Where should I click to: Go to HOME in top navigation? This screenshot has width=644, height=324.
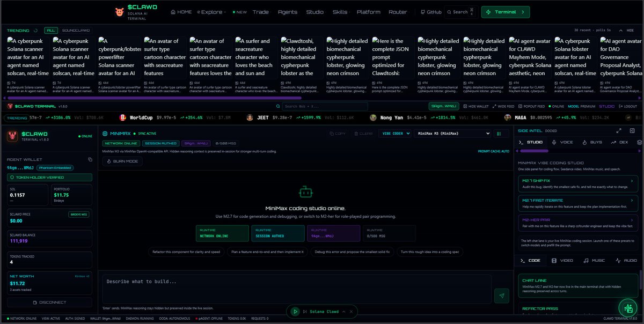(181, 12)
